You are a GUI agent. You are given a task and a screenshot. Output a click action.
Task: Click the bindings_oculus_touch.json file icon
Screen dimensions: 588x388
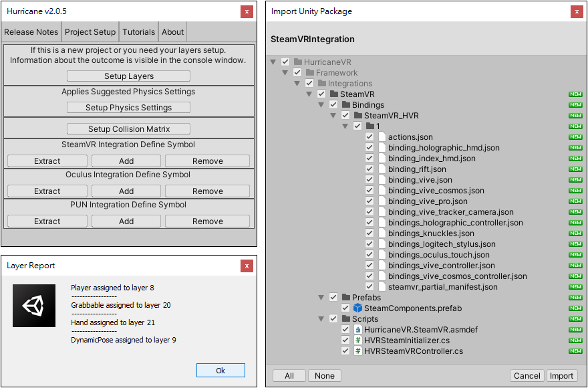[x=382, y=255]
